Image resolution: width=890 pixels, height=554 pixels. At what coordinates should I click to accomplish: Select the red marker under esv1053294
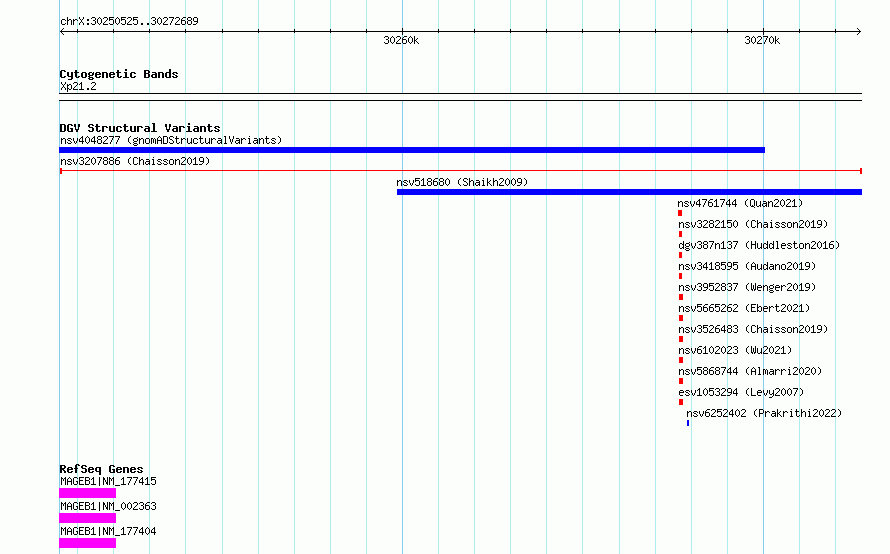(681, 402)
